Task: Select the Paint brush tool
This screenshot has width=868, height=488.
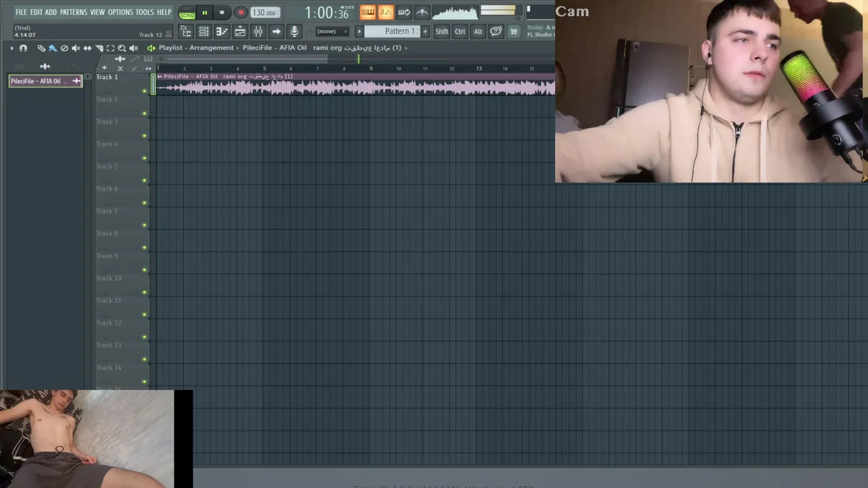Action: (x=53, y=48)
